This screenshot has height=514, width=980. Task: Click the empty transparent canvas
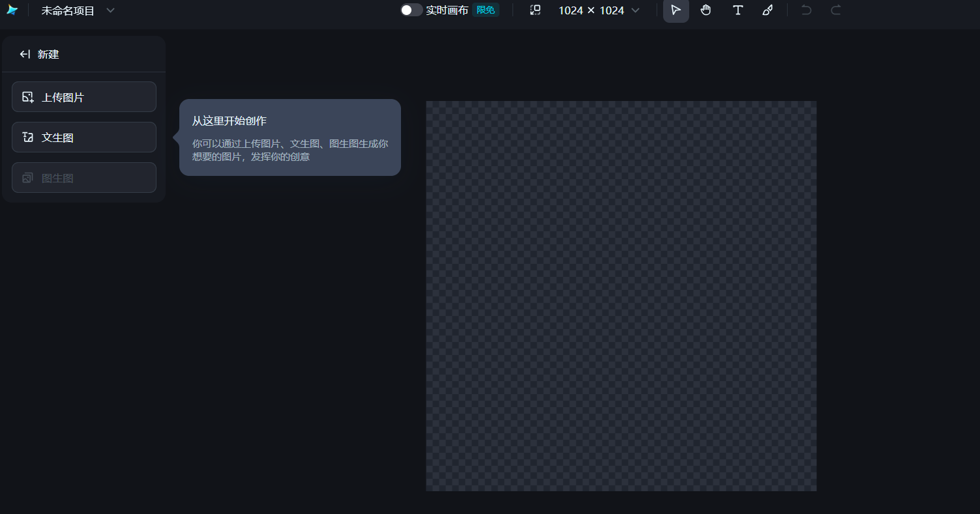click(621, 296)
